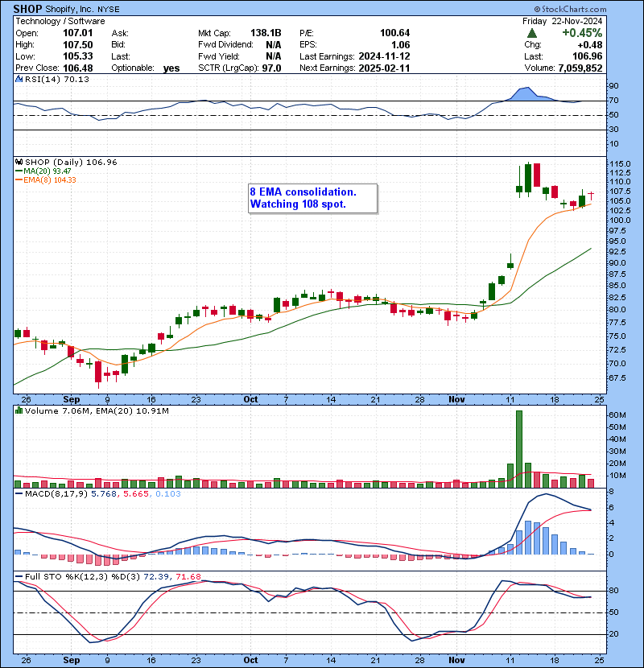Click the Shopify, Inc. company name
644x668 pixels.
(x=70, y=10)
